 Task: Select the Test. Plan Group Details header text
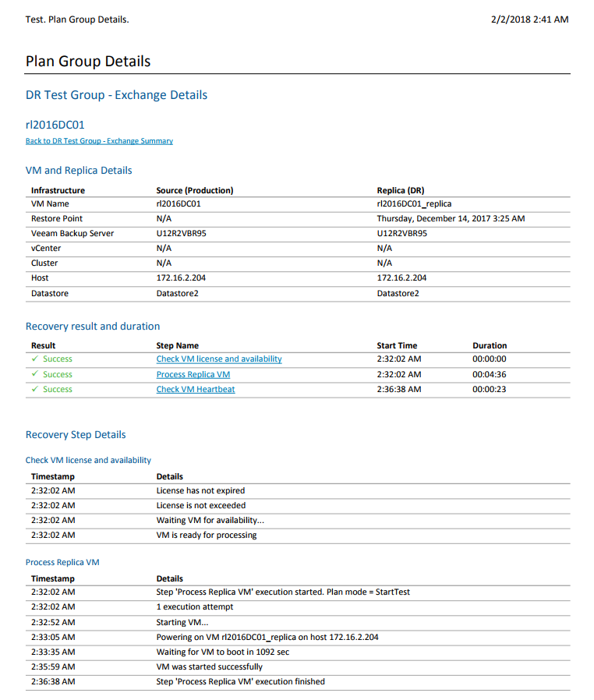pyautogui.click(x=77, y=19)
